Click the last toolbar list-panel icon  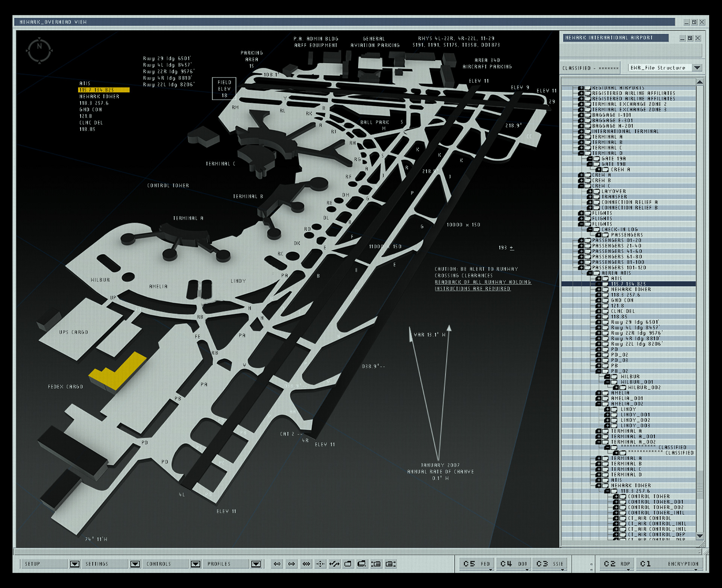[x=391, y=564]
